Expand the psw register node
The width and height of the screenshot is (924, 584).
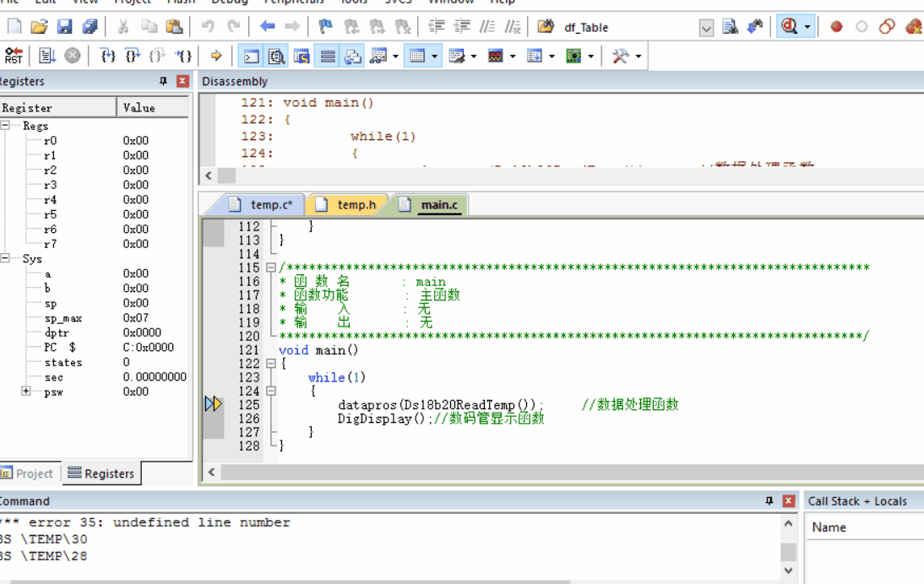26,391
